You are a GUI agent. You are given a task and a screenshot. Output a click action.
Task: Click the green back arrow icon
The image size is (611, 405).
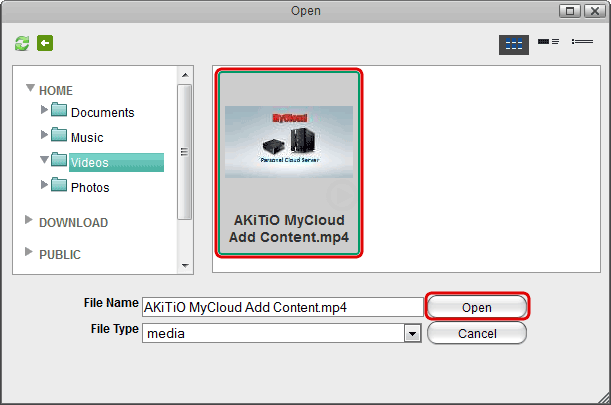click(x=45, y=43)
